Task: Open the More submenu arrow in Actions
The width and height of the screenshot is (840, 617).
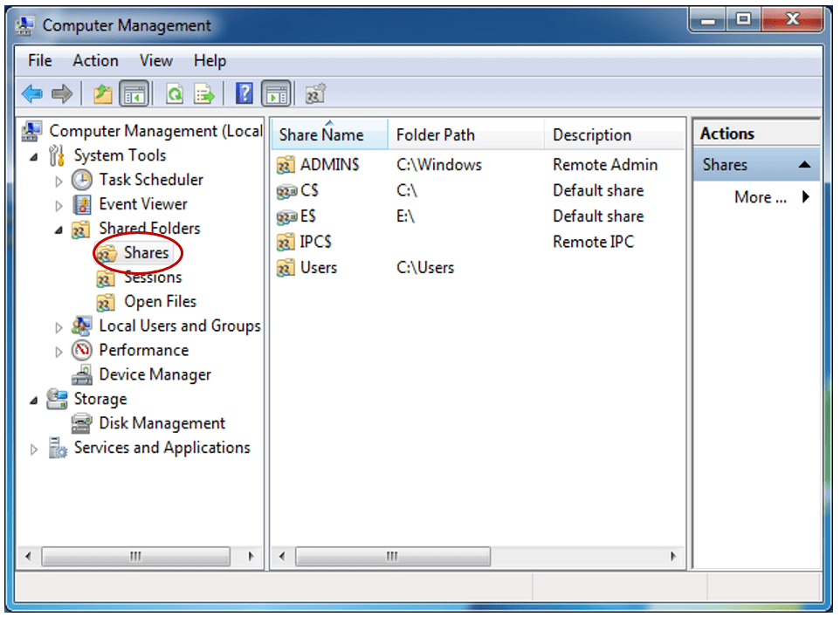Action: (806, 197)
